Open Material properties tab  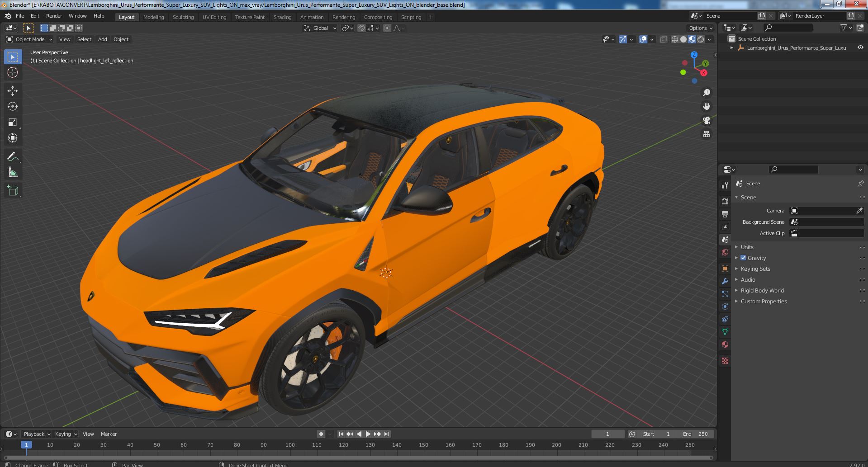[725, 344]
